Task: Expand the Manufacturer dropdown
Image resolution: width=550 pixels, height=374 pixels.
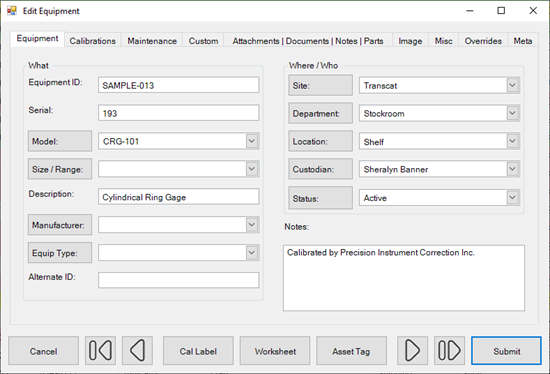Action: (x=251, y=225)
